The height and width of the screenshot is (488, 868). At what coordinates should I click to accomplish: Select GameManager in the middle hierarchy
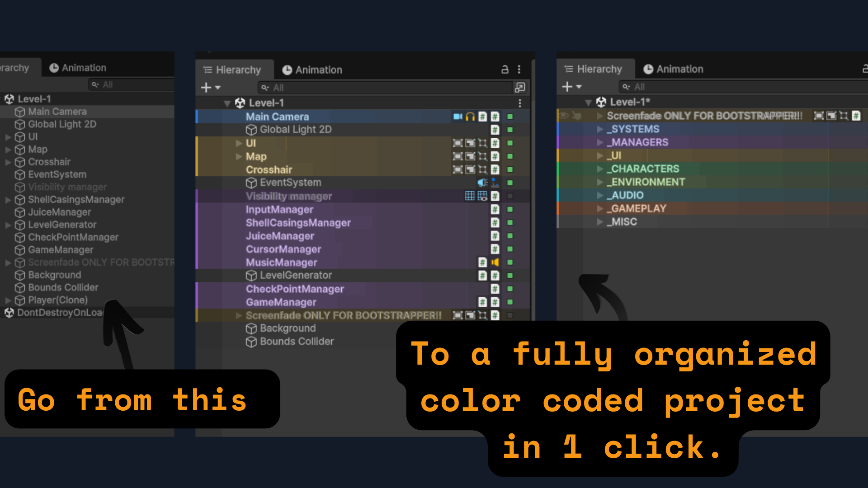click(281, 302)
